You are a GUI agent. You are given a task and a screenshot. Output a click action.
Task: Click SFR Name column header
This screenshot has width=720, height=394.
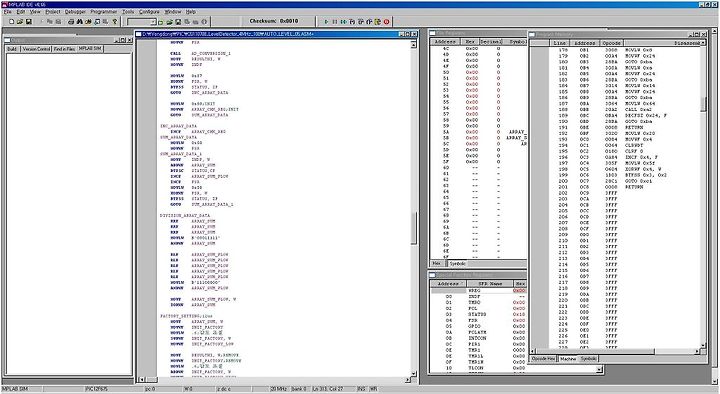tap(490, 284)
